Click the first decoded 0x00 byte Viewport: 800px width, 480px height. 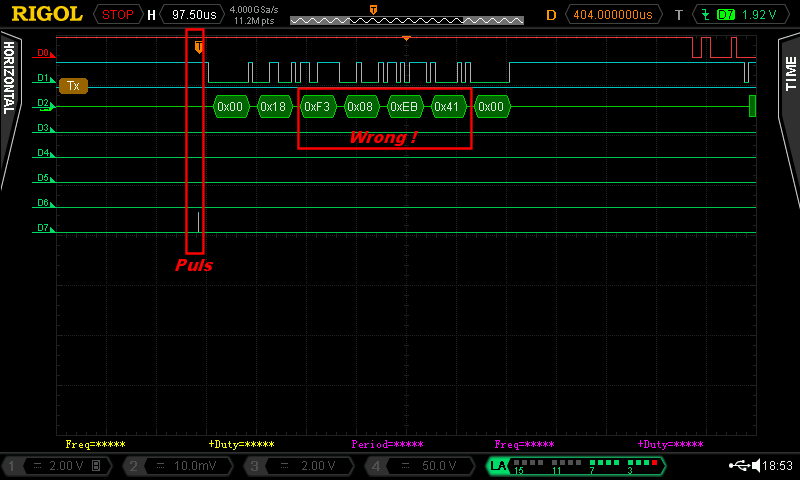click(x=230, y=107)
